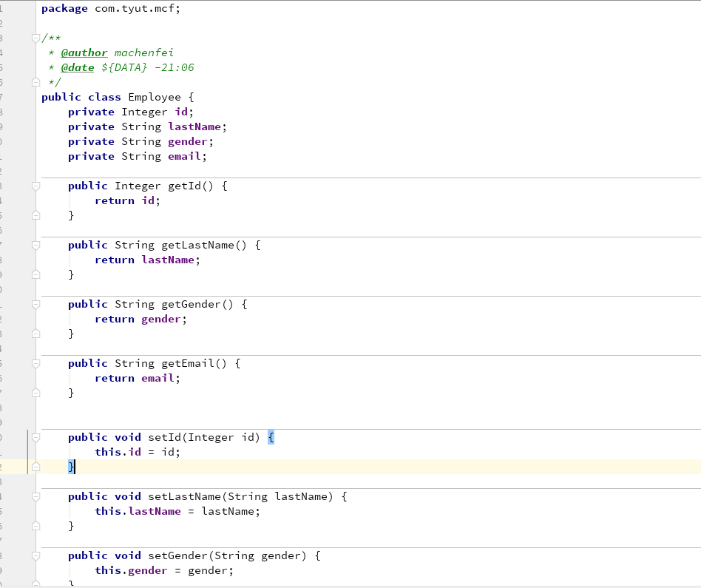The image size is (701, 588).
Task: Click the fold marker beside setLastName's closing brace
Action: coord(35,527)
